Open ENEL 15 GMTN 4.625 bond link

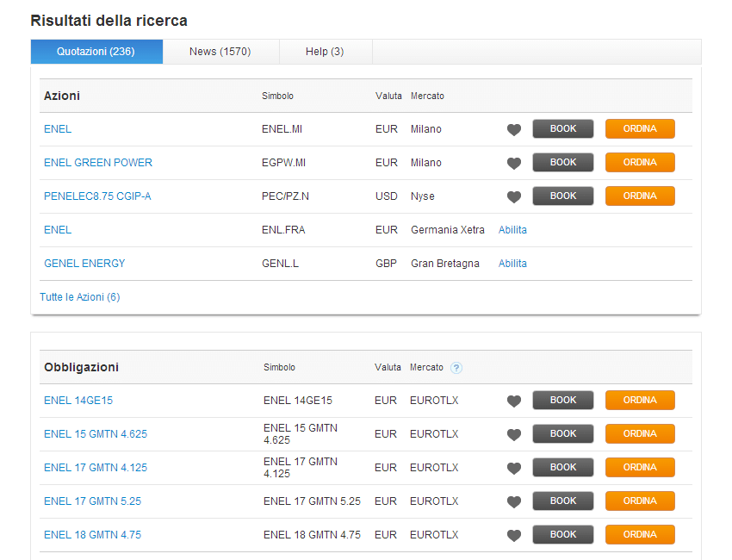[x=96, y=434]
